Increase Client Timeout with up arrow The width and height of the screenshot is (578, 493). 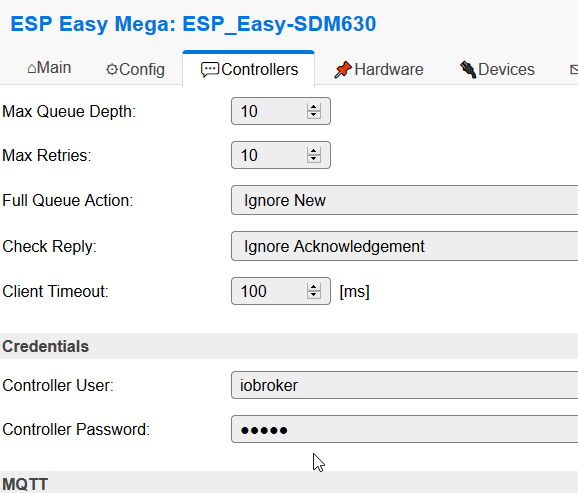tap(314, 287)
